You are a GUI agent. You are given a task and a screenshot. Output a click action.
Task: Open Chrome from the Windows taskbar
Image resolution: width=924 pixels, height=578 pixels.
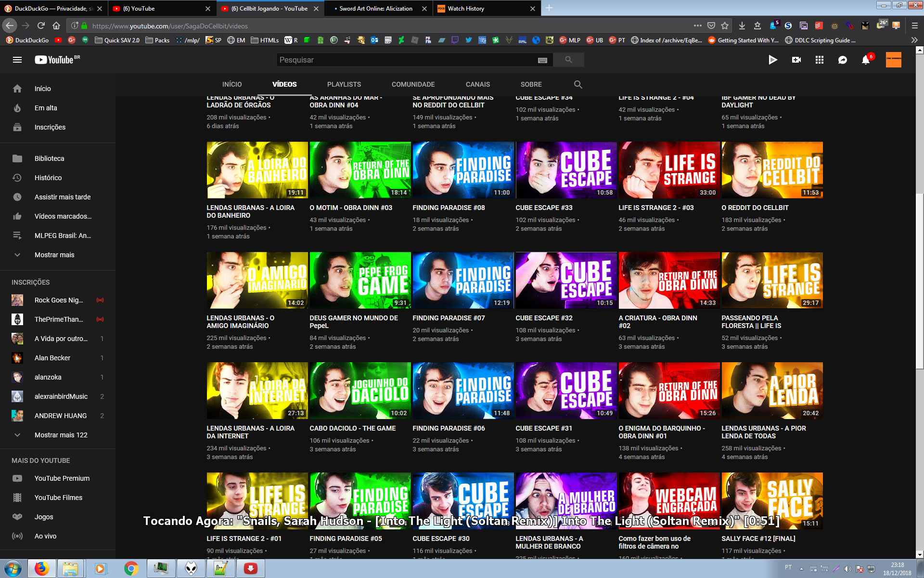tap(131, 568)
